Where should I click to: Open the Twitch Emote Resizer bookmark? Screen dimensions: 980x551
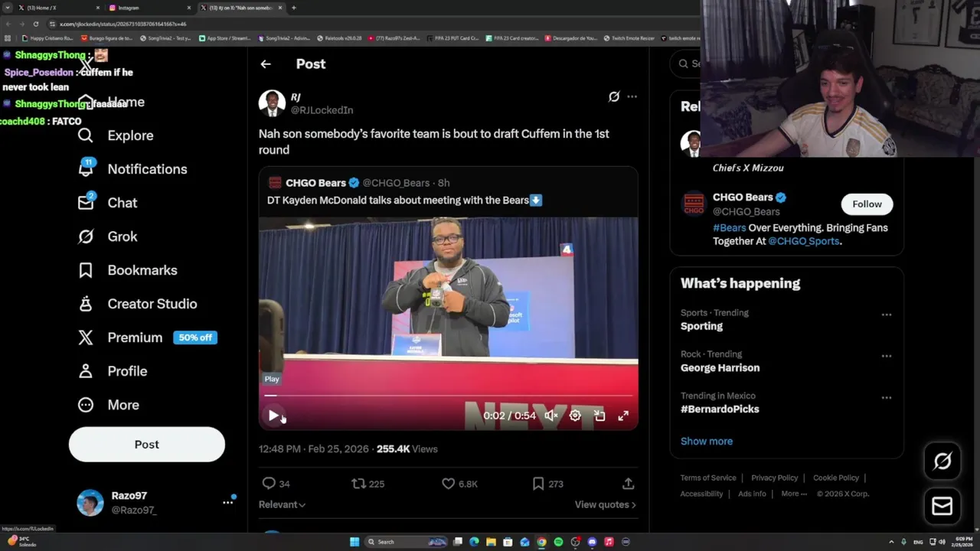tap(629, 37)
